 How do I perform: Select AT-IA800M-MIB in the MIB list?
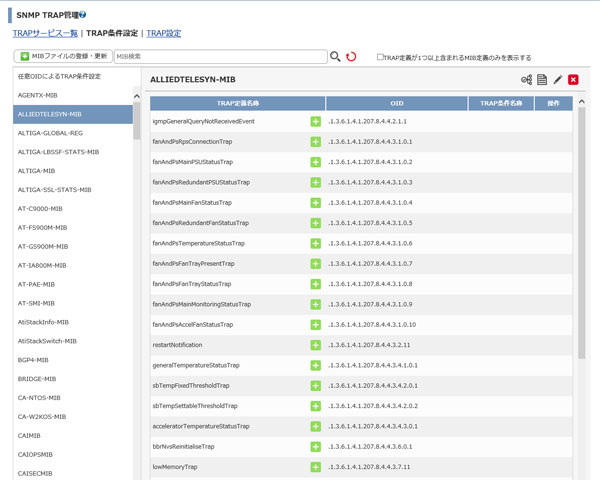click(73, 265)
